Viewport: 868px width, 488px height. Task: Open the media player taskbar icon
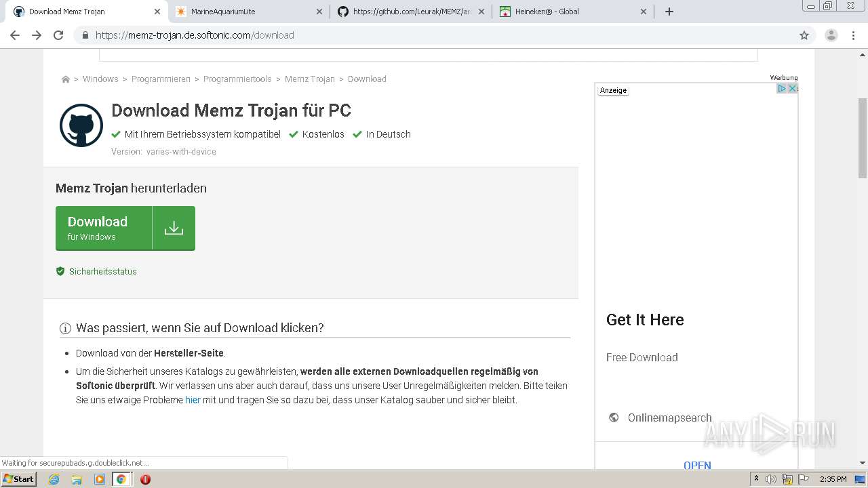pyautogui.click(x=99, y=479)
